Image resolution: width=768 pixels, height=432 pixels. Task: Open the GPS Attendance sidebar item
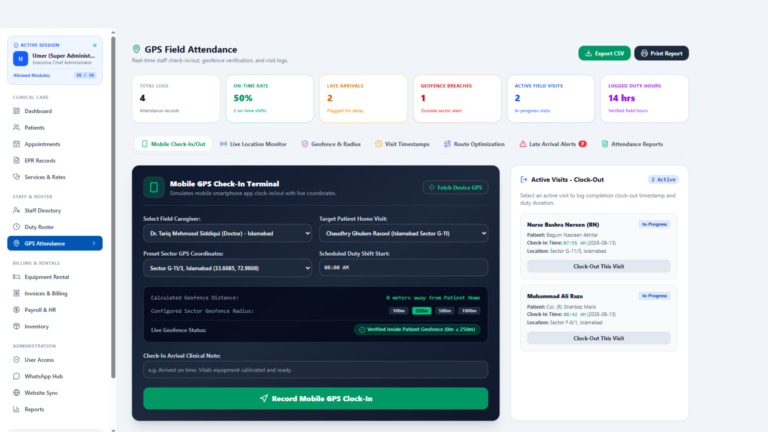click(x=55, y=243)
